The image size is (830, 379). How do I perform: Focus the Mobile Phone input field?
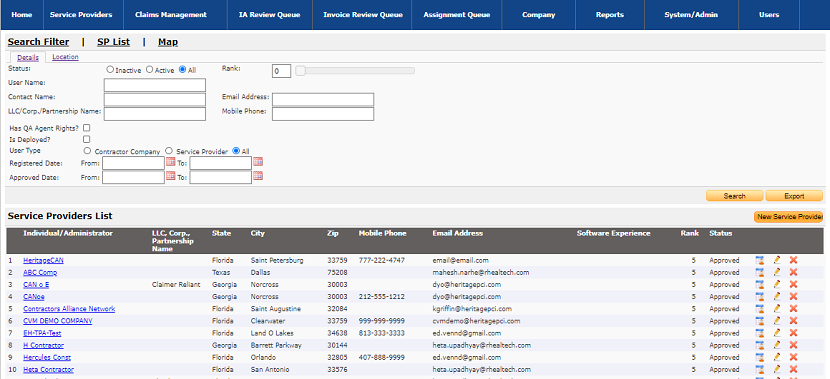pyautogui.click(x=323, y=114)
